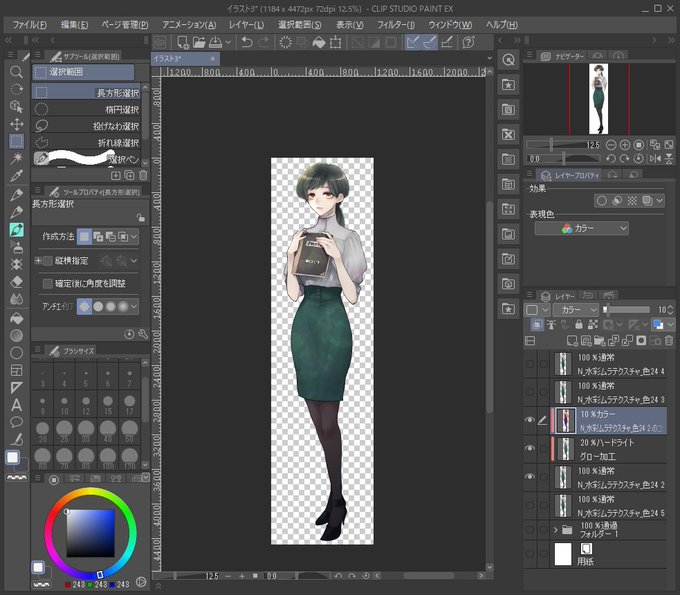Select the Zoom magnifier tool
The image size is (680, 595).
16,72
